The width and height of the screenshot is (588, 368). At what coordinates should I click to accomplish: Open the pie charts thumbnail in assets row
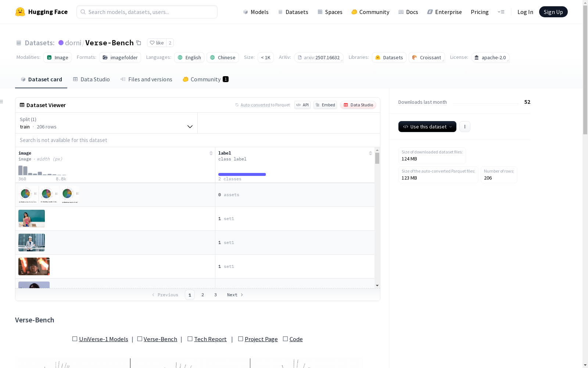pyautogui.click(x=49, y=195)
